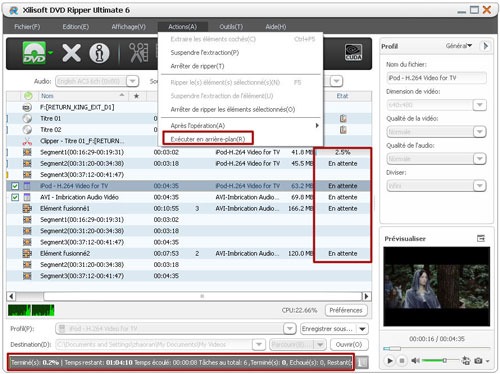This screenshot has height=374, width=500.
Task: Click the disc icon for F:[RETURN_KING_EXT_D1]
Action: coord(27,107)
